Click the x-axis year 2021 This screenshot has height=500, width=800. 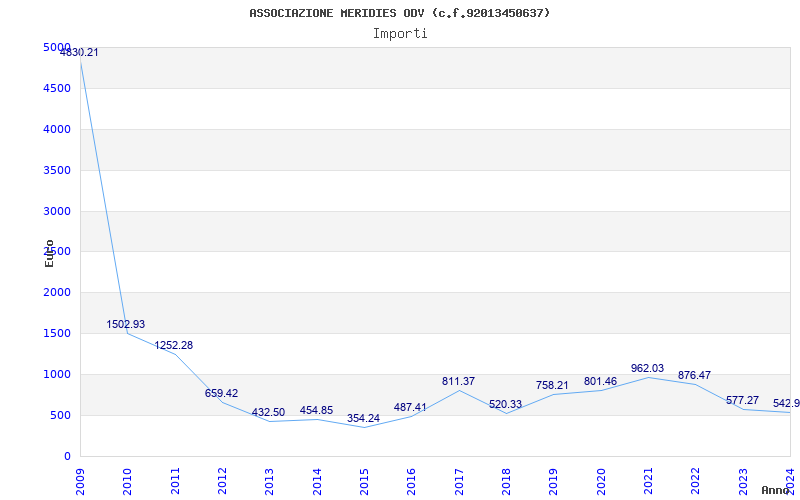click(648, 482)
